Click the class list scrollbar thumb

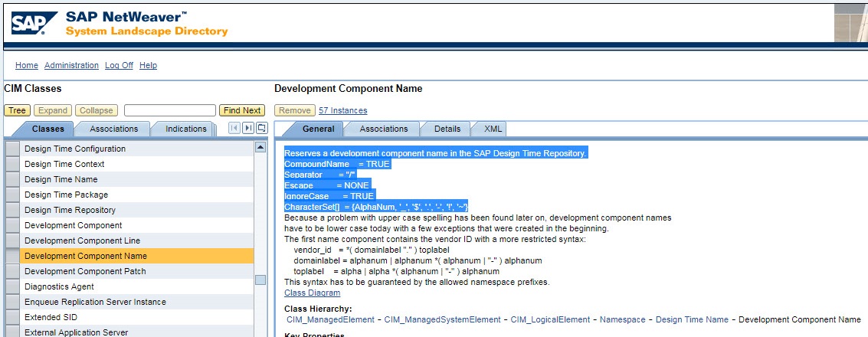[260, 280]
